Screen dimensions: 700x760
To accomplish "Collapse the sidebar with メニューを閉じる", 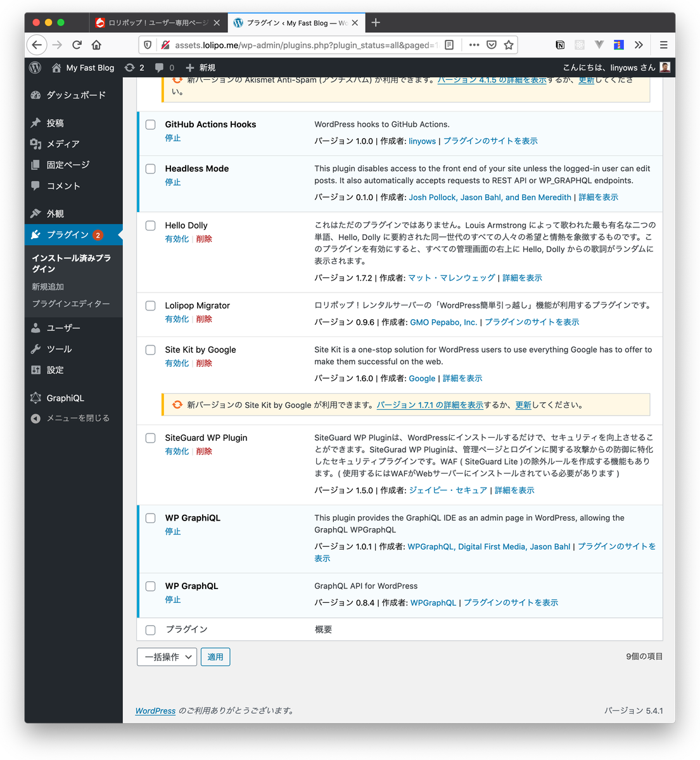I will 77,418.
